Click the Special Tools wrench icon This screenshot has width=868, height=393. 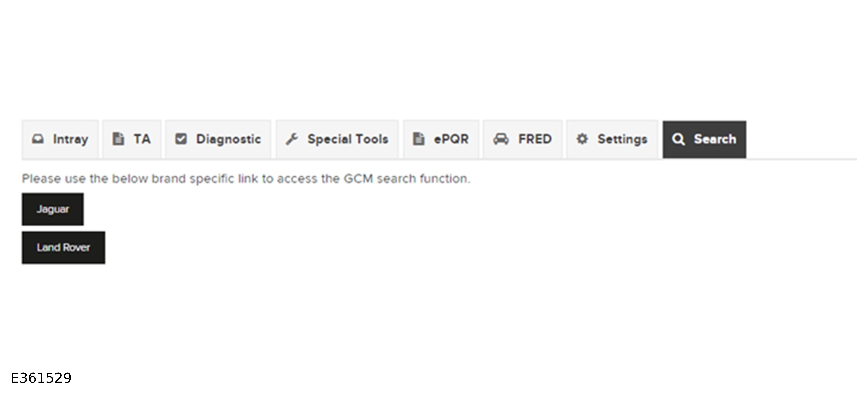tap(292, 139)
